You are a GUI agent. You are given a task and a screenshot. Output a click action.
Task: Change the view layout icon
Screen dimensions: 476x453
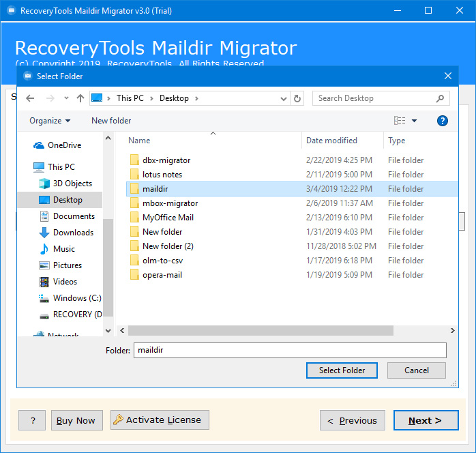(x=400, y=121)
